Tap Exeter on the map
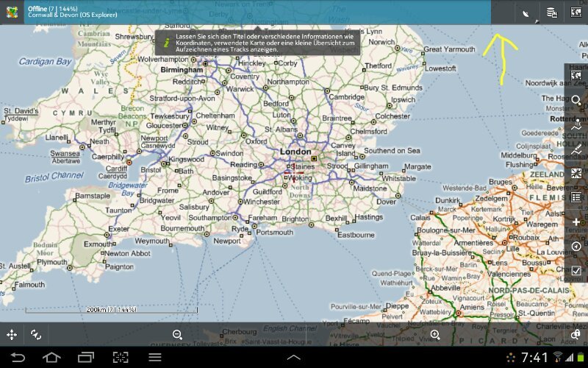Viewport: 588px width, 368px height. click(x=118, y=229)
